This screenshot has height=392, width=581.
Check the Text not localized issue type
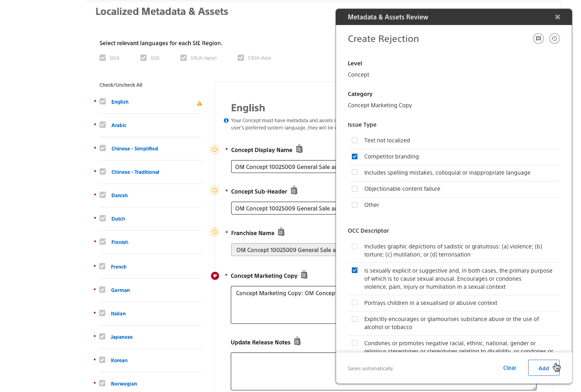pyautogui.click(x=355, y=140)
